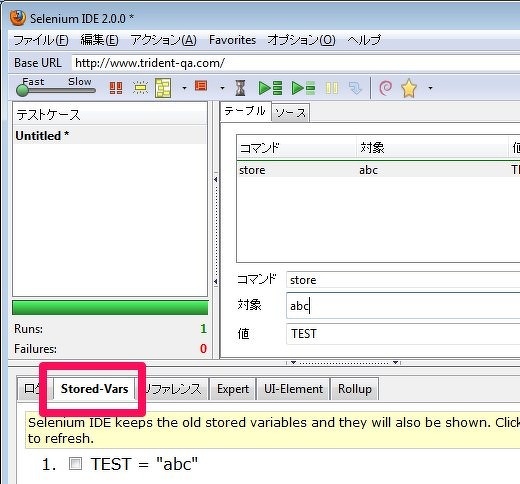Click the 対象 column header
Screen dimensions: 520x484
click(432, 147)
